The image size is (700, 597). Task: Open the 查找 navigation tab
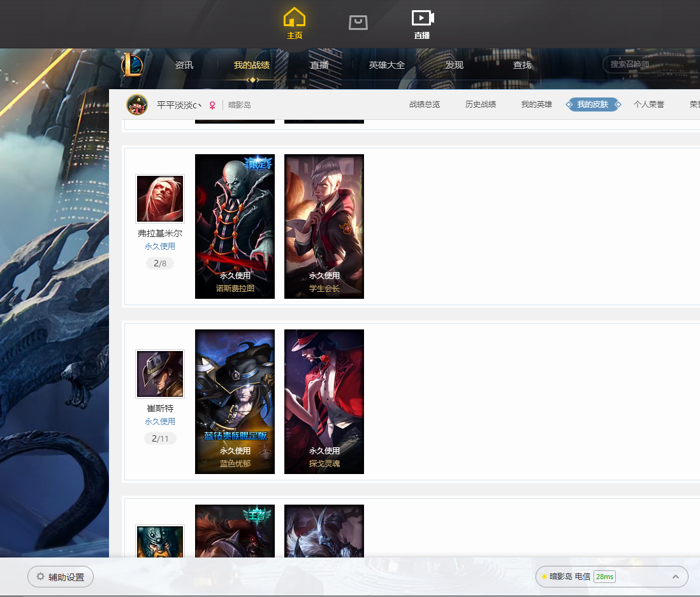tap(522, 65)
